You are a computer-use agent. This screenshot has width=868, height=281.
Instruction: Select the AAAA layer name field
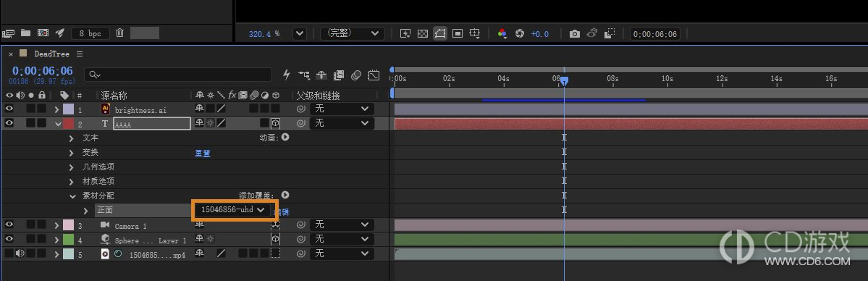click(152, 124)
